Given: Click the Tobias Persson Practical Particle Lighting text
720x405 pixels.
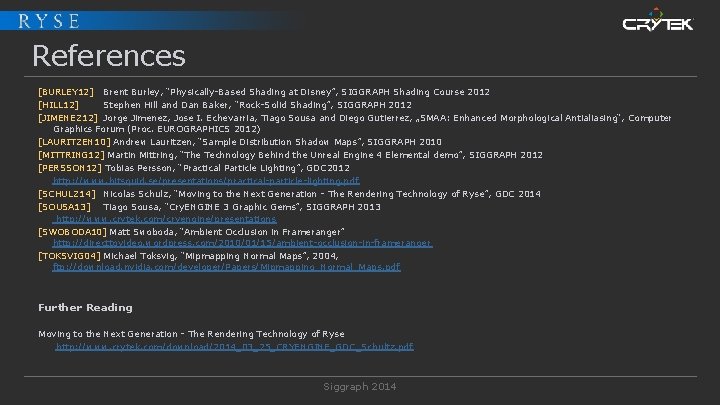Looking at the screenshot, I should click(227, 168).
